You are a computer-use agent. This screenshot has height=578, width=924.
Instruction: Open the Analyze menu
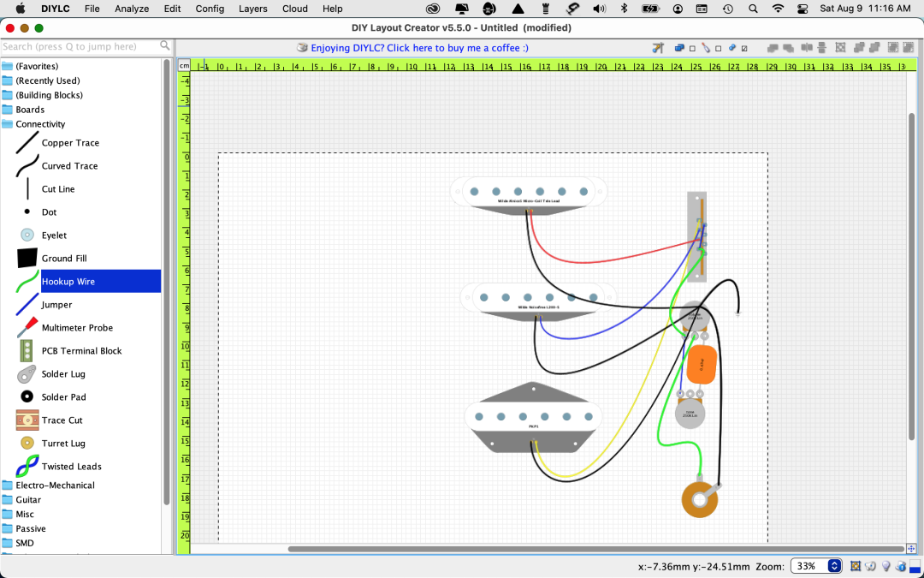131,9
